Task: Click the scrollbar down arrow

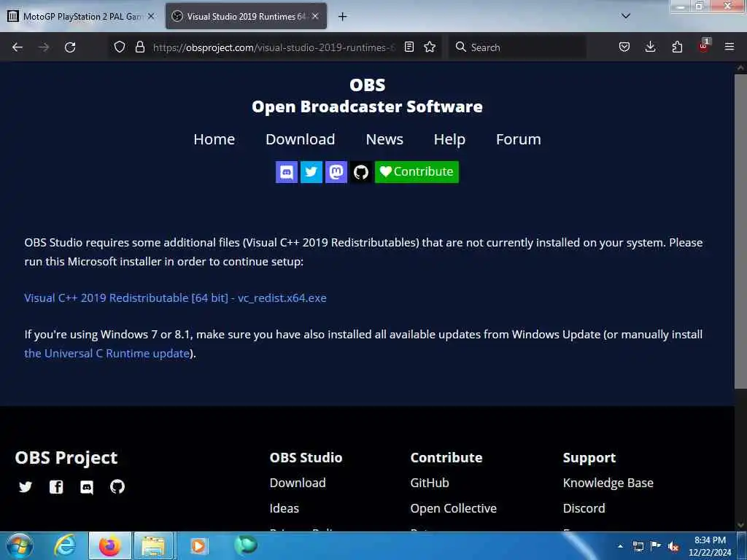Action: (740, 524)
